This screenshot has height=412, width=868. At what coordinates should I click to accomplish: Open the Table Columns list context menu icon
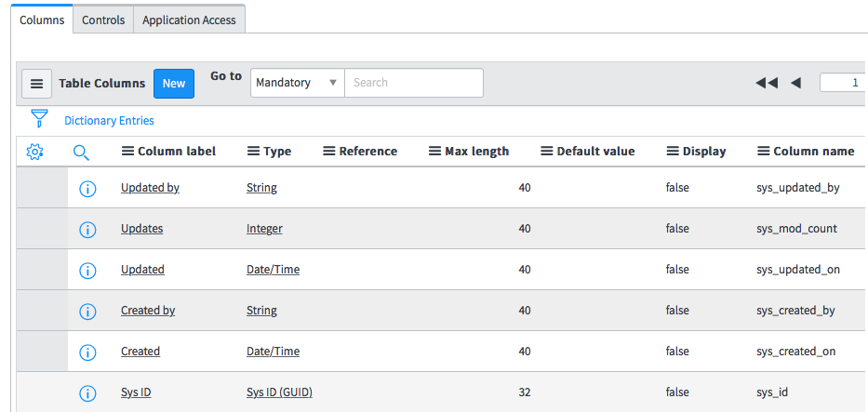[36, 84]
